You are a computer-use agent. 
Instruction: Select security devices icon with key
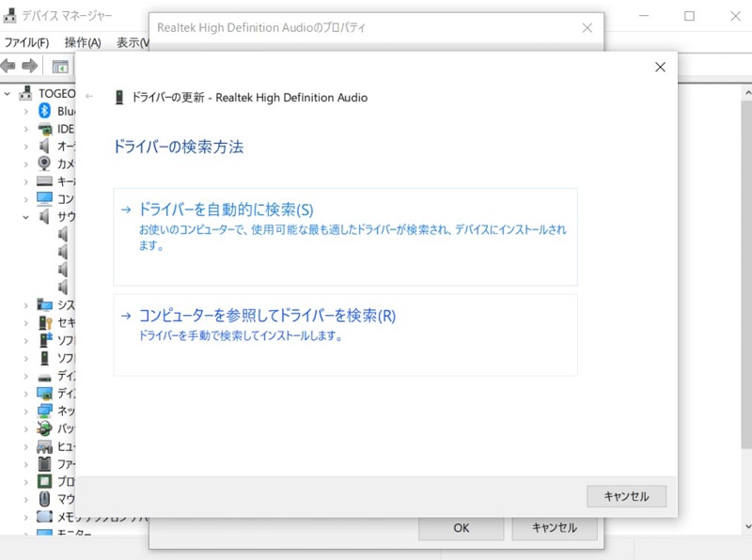click(x=44, y=322)
